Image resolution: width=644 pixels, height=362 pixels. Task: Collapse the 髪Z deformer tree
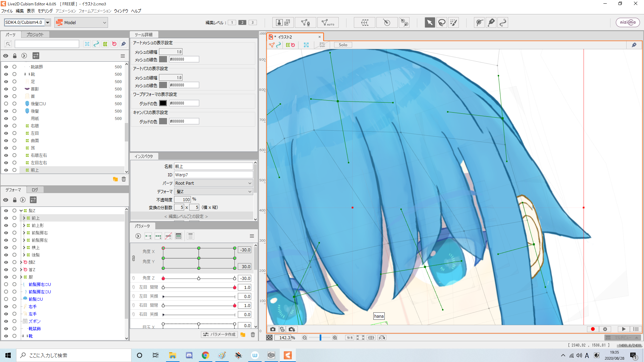(x=21, y=211)
